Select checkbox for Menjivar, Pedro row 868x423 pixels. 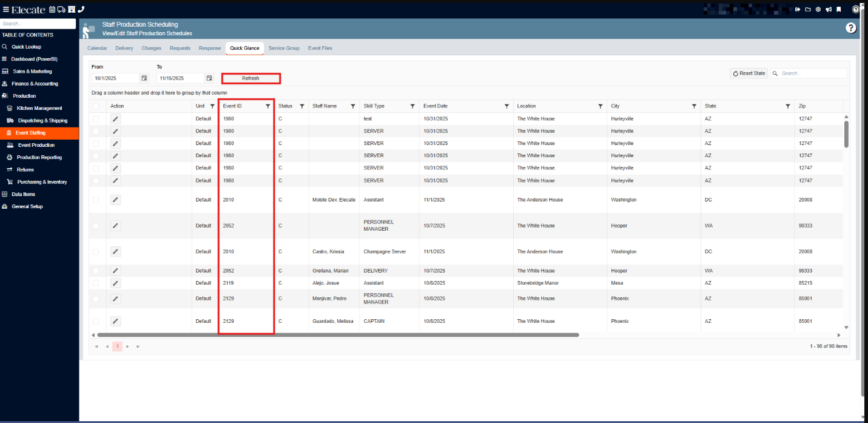[95, 299]
